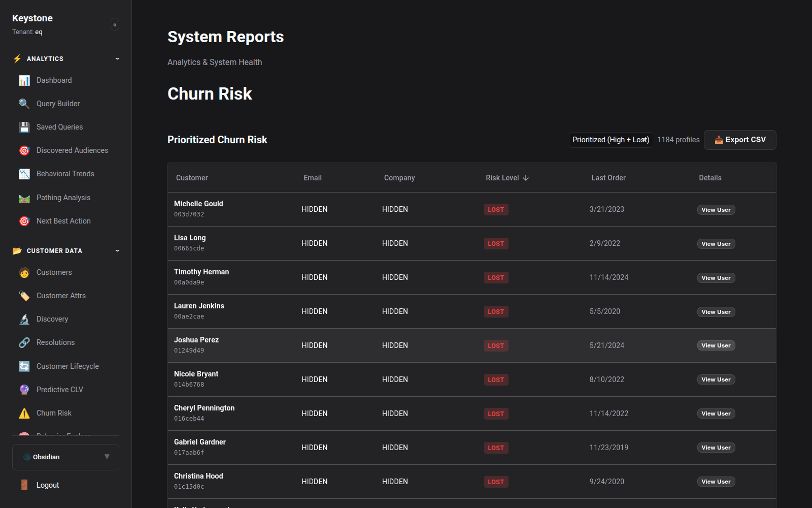Screen dimensions: 812x508
Task: Click customer name Cheryl Pennington
Action: coord(204,408)
